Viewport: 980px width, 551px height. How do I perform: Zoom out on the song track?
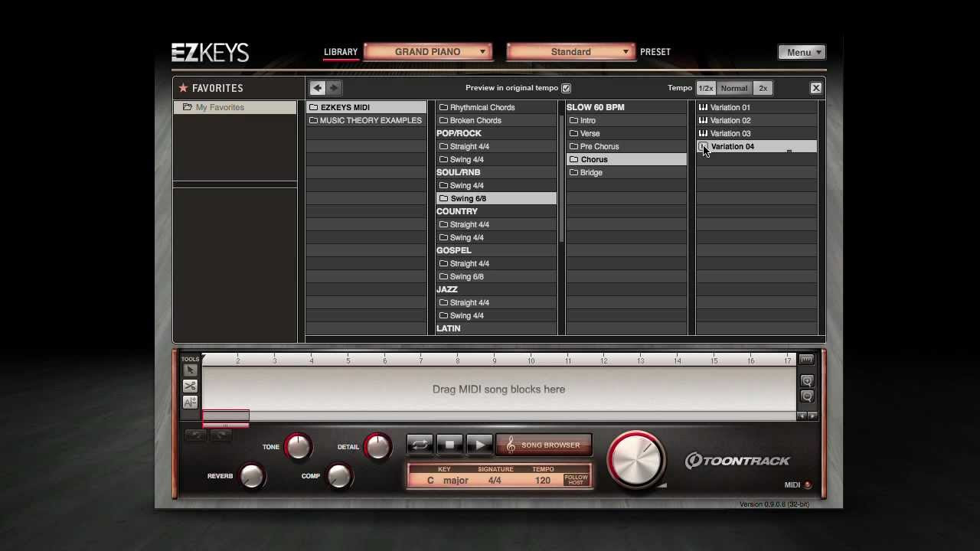pos(807,396)
